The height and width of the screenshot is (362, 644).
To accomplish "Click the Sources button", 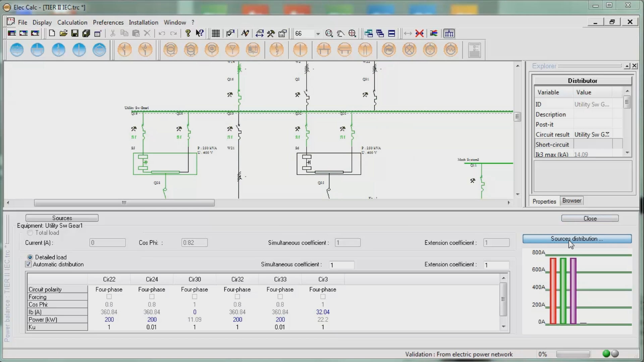I will (x=62, y=218).
